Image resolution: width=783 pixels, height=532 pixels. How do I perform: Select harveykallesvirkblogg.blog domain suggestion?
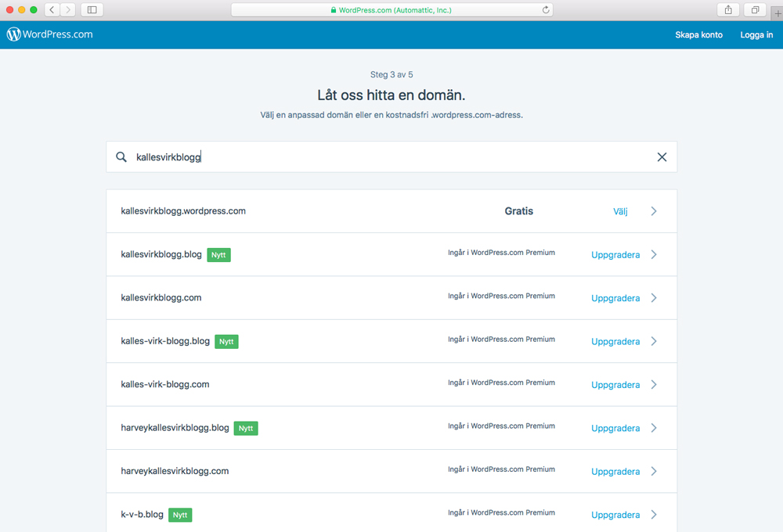[175, 428]
